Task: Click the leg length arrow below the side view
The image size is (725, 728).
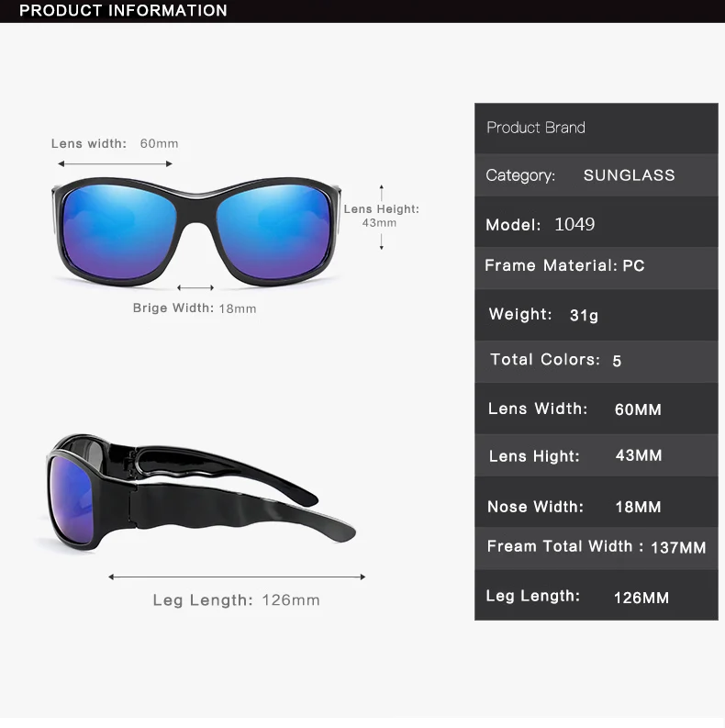Action: 237,577
